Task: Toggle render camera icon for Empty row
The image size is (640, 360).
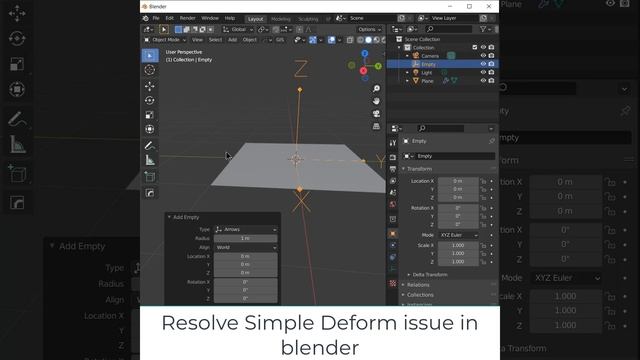Action: [491, 64]
